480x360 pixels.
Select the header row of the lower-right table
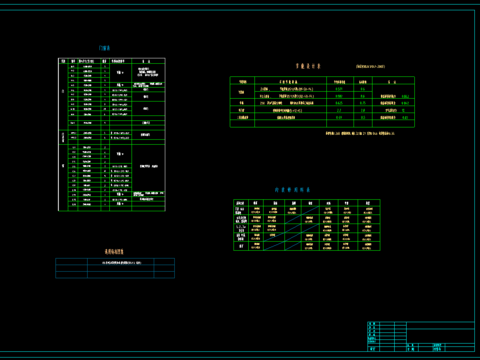tap(307, 203)
